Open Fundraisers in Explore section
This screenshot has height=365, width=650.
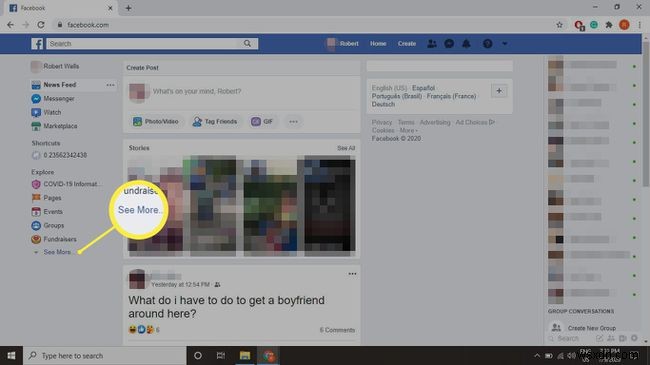click(54, 239)
